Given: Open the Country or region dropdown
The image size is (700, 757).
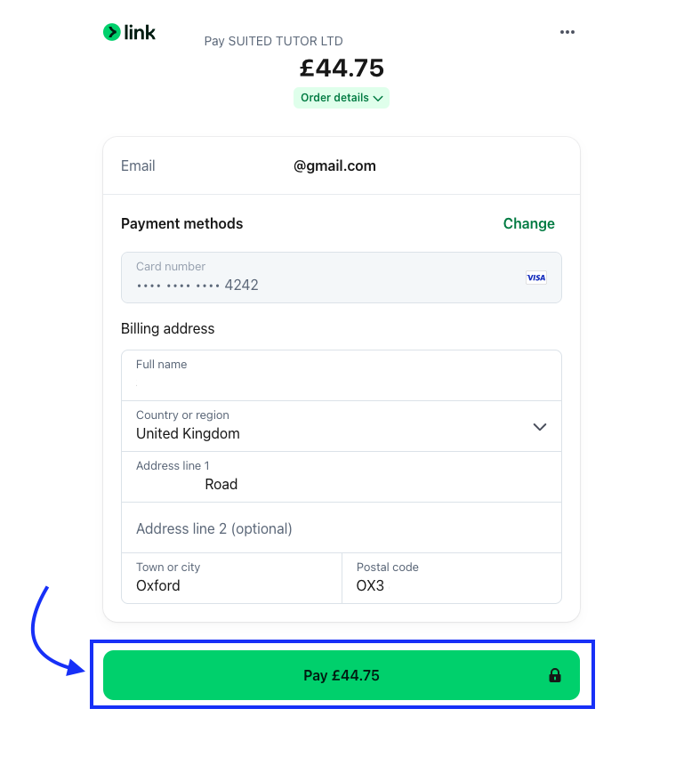Looking at the screenshot, I should pos(342,426).
